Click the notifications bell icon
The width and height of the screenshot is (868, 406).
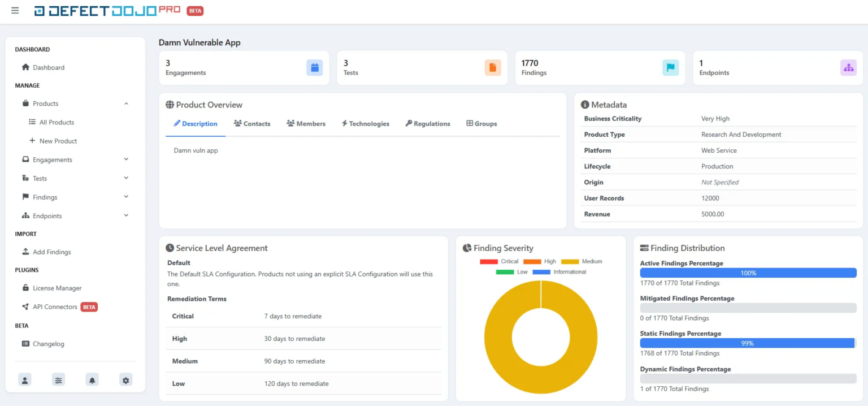point(92,379)
